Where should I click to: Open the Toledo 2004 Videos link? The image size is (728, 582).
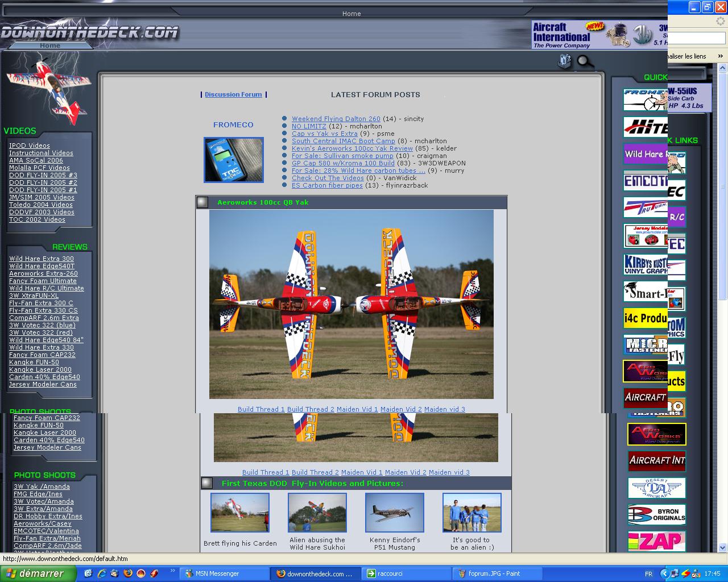(41, 205)
